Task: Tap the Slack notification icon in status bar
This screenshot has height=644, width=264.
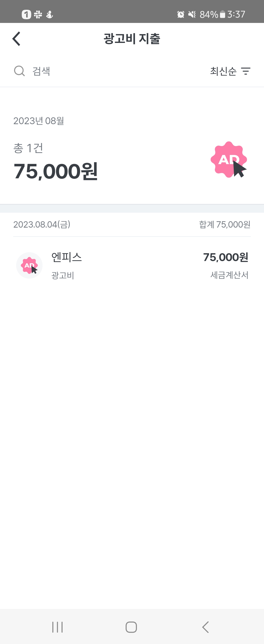Action: tap(38, 14)
